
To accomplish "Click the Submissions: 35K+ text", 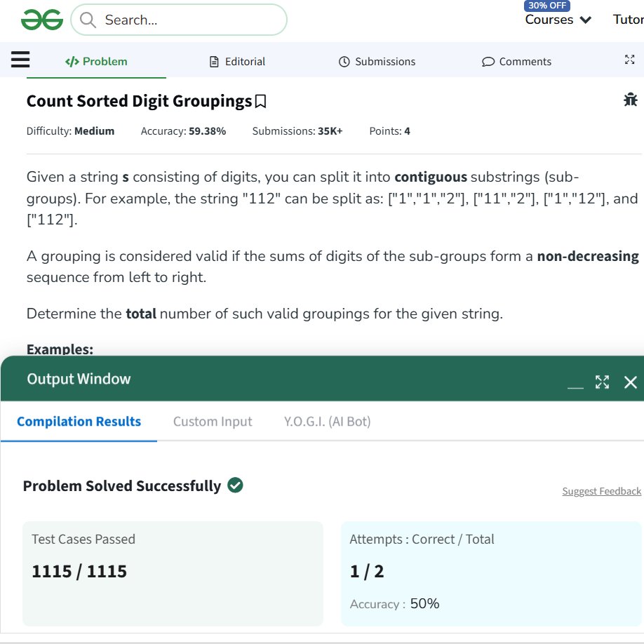I will tap(297, 131).
